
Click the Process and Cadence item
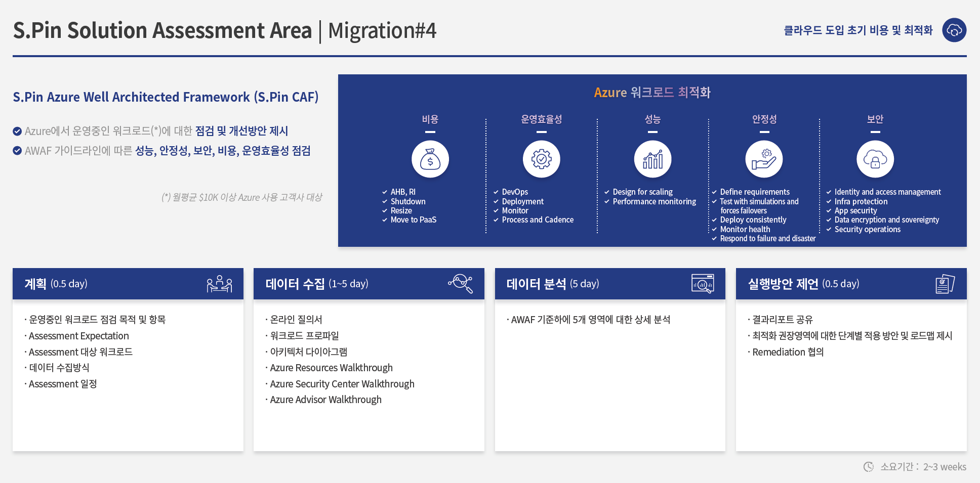[x=538, y=220]
